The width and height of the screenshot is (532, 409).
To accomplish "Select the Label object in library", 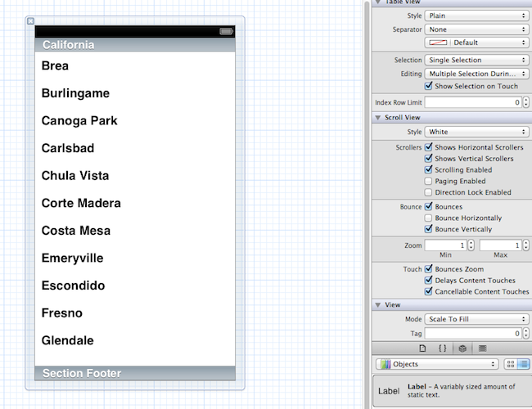I will point(452,391).
